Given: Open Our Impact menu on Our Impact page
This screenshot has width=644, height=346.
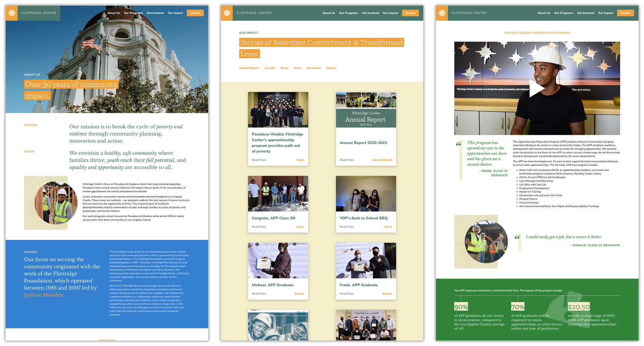Looking at the screenshot, I should [x=390, y=13].
